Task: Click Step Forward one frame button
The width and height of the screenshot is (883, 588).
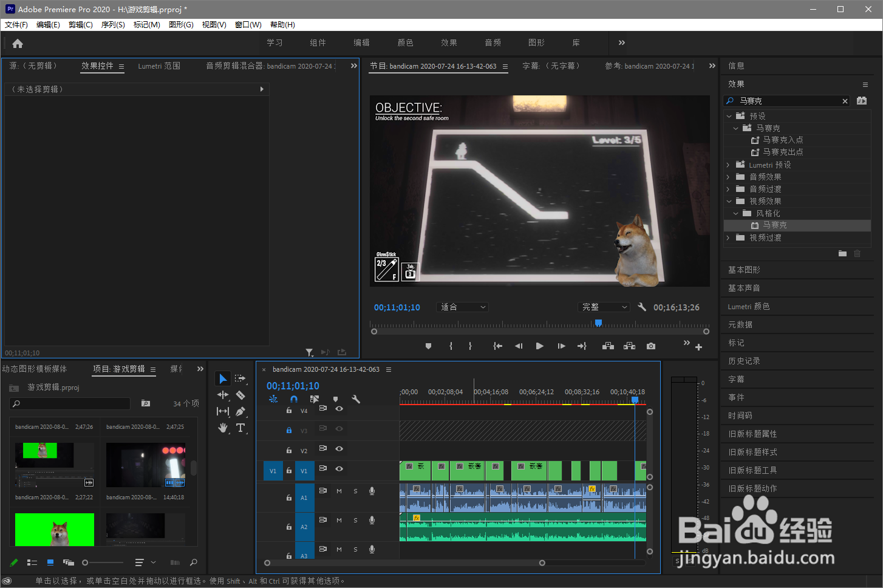Action: (561, 346)
